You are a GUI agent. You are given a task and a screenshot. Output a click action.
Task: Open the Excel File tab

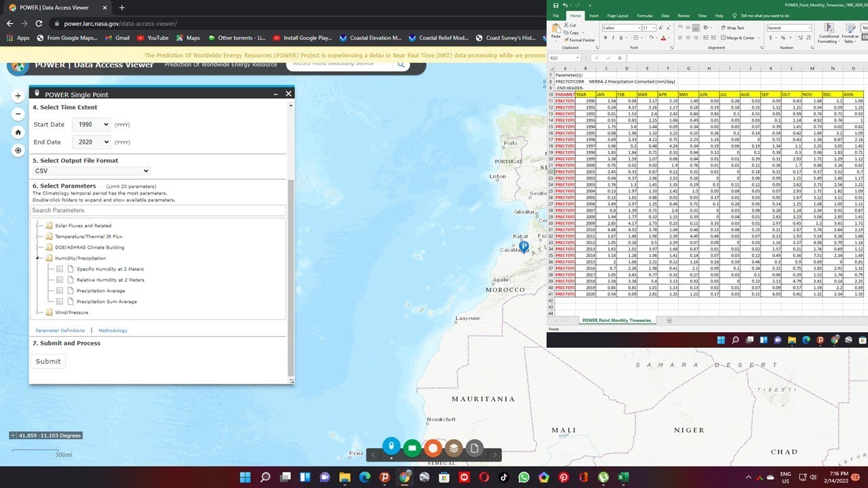556,16
